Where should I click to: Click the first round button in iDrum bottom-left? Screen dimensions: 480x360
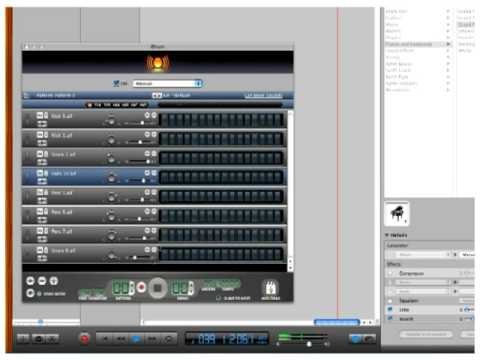point(30,281)
